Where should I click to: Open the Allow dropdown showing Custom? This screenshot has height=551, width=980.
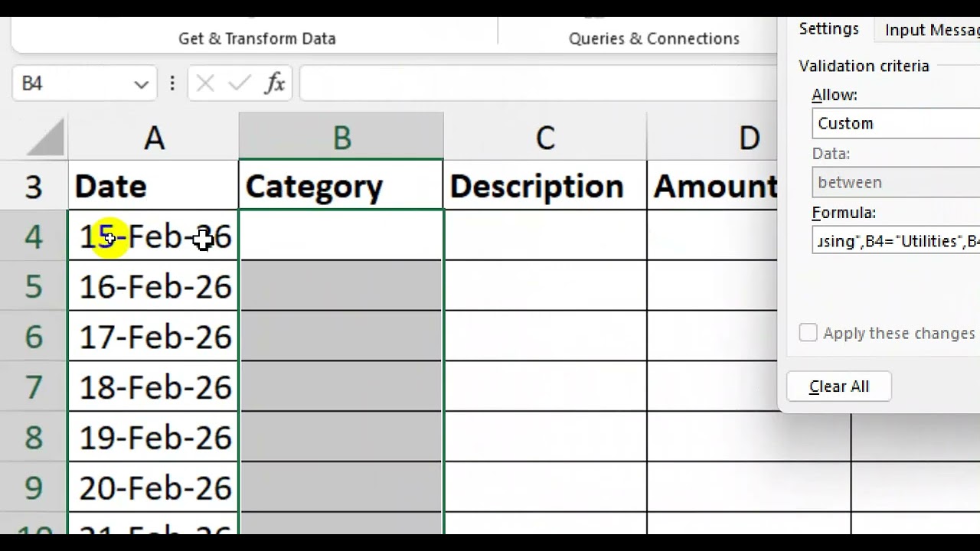click(x=897, y=123)
